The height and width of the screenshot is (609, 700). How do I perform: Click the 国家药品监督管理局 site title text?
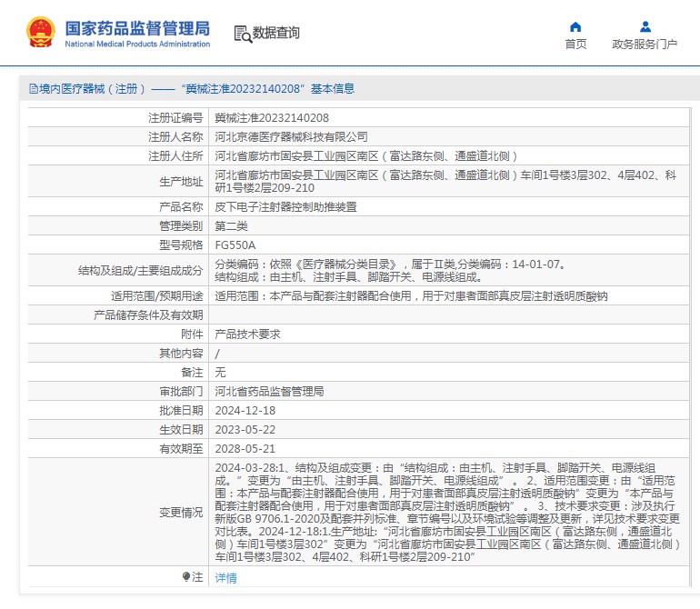point(136,26)
